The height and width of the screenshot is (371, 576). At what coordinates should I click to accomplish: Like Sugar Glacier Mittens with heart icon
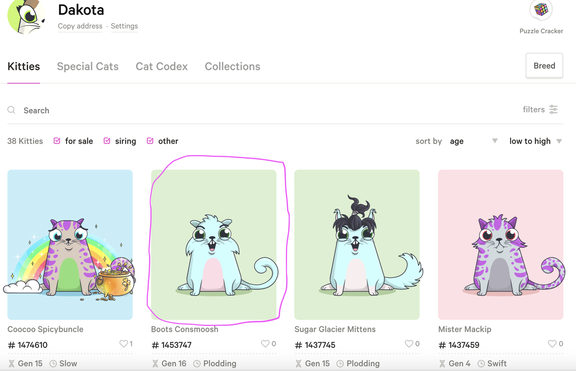pyautogui.click(x=408, y=344)
